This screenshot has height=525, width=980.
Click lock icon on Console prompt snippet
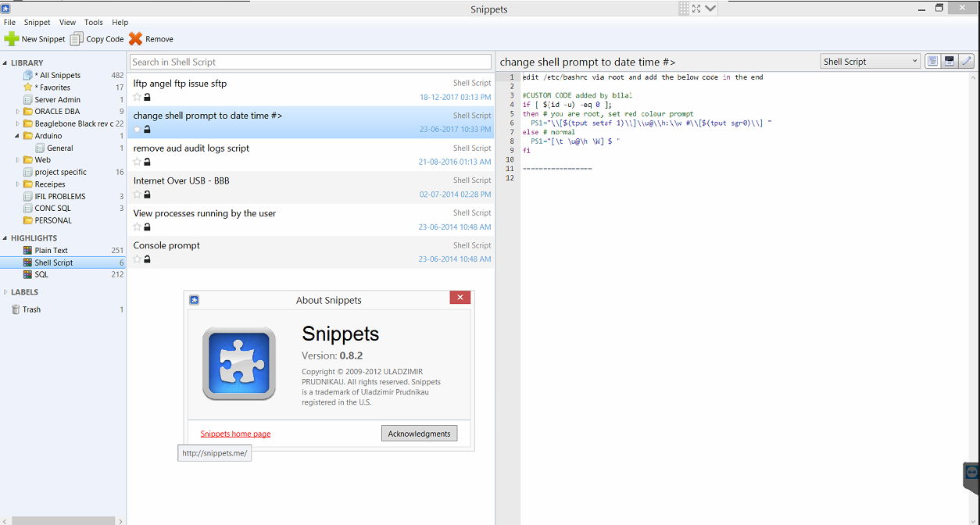pyautogui.click(x=147, y=259)
